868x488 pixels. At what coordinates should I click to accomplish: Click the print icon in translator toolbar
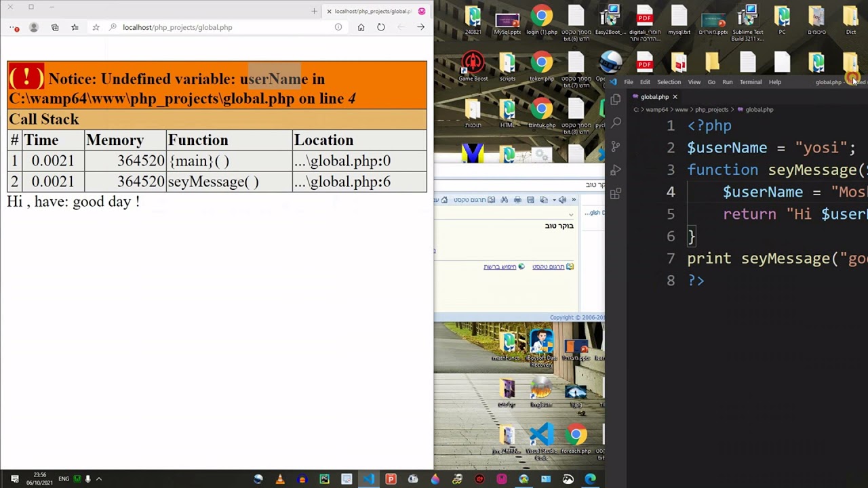(517, 200)
